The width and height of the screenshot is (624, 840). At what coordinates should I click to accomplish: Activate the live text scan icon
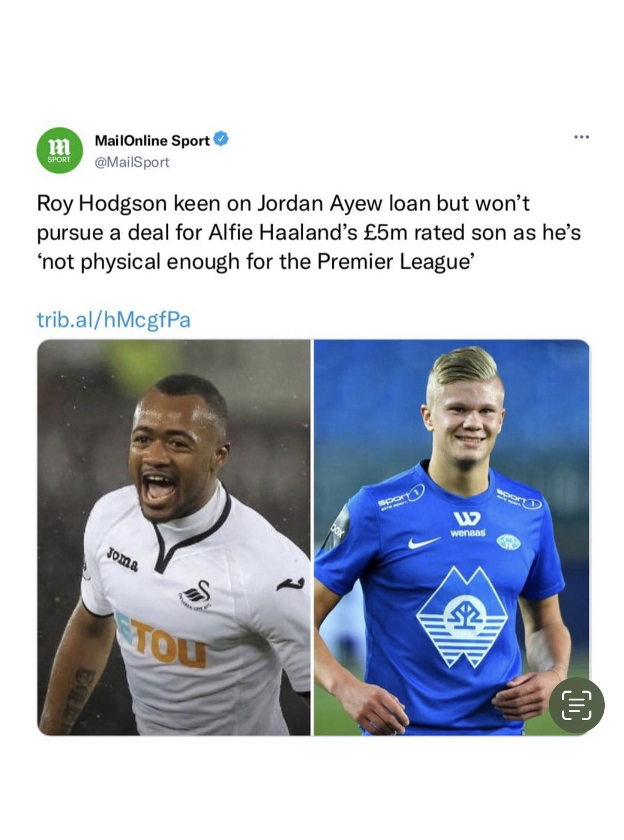pyautogui.click(x=577, y=705)
